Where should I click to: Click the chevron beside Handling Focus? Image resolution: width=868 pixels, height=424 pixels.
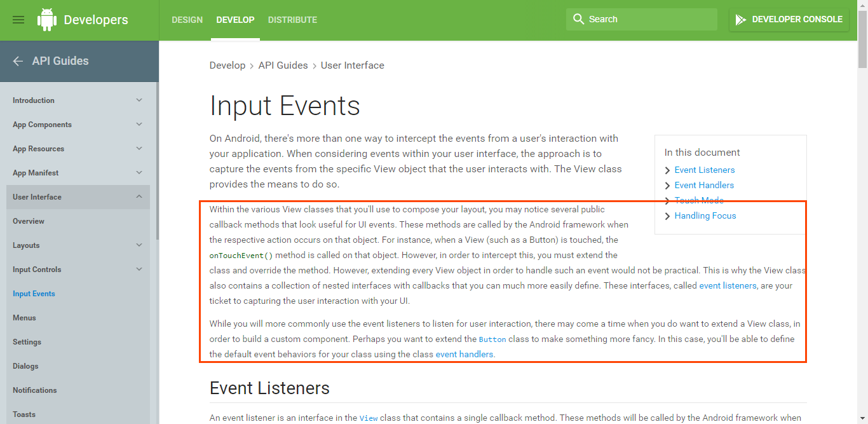pyautogui.click(x=667, y=216)
